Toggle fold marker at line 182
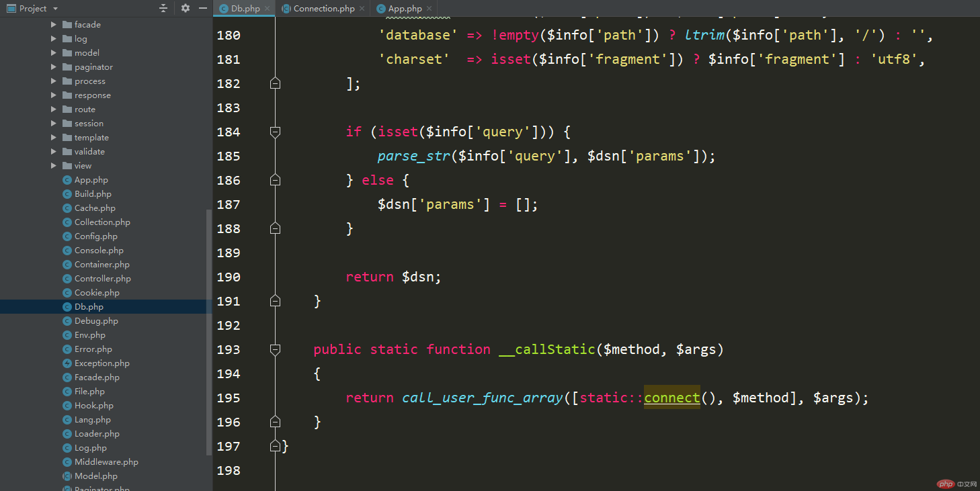980x491 pixels. click(x=275, y=83)
